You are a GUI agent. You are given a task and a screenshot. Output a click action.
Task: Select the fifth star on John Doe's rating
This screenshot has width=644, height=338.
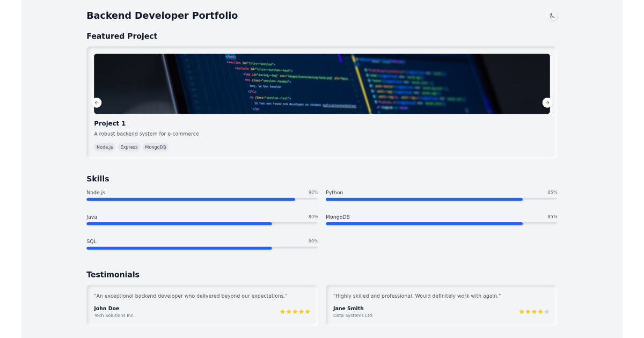pyautogui.click(x=307, y=311)
